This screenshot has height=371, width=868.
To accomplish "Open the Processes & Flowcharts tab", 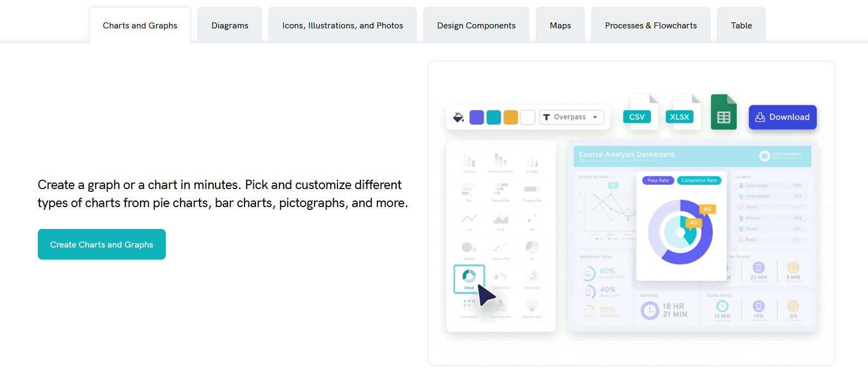I will pos(650,25).
